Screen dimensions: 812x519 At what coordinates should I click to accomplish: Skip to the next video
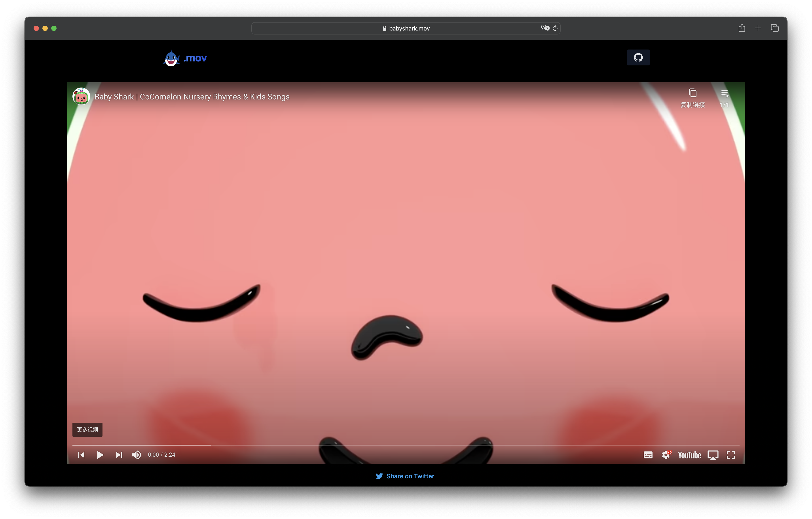click(119, 455)
